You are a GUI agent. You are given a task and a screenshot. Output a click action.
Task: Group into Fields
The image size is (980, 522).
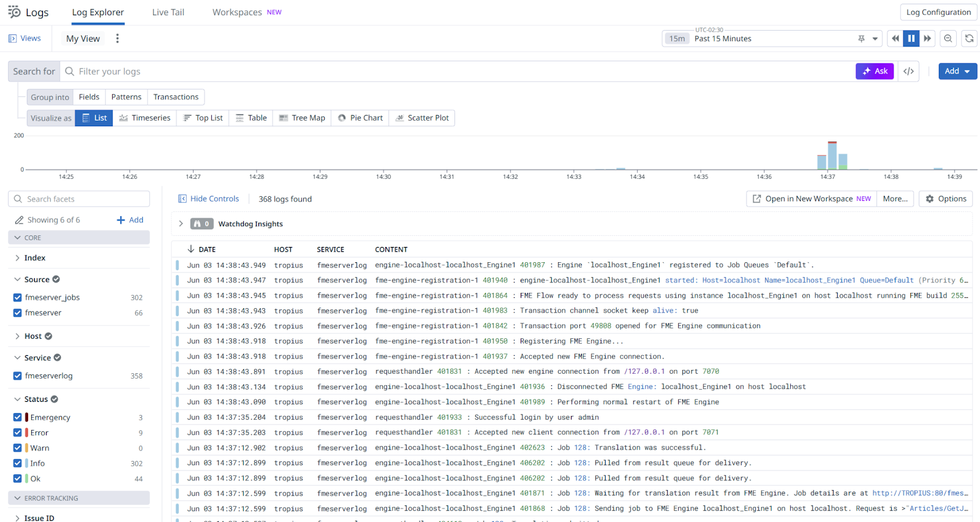tap(89, 97)
